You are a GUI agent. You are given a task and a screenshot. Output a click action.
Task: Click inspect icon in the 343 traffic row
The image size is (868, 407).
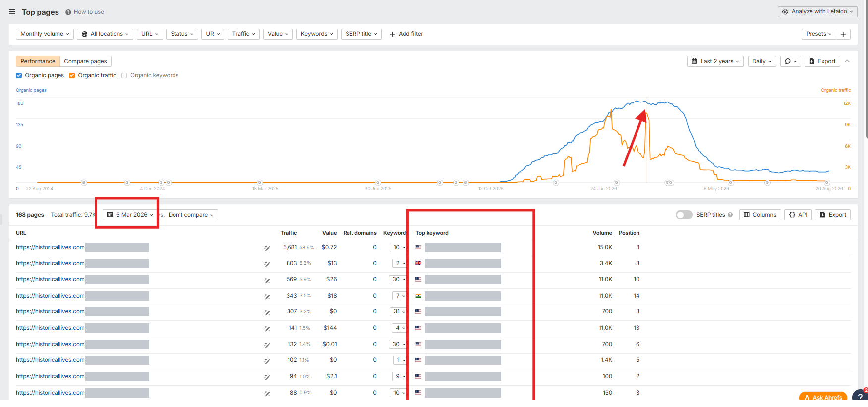267,296
